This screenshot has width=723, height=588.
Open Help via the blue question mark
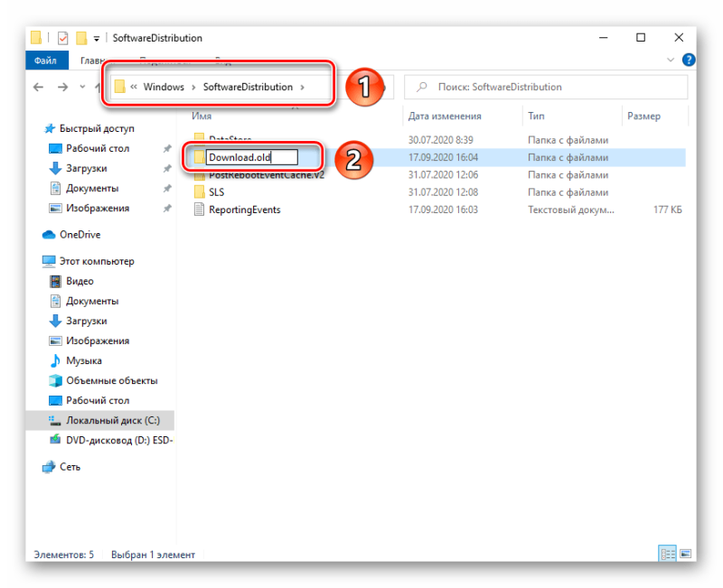[x=688, y=60]
